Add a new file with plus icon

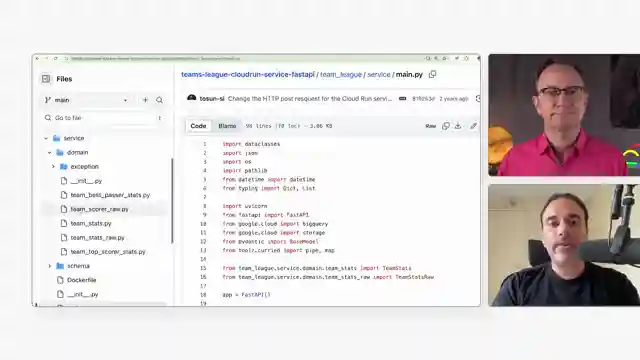145,100
